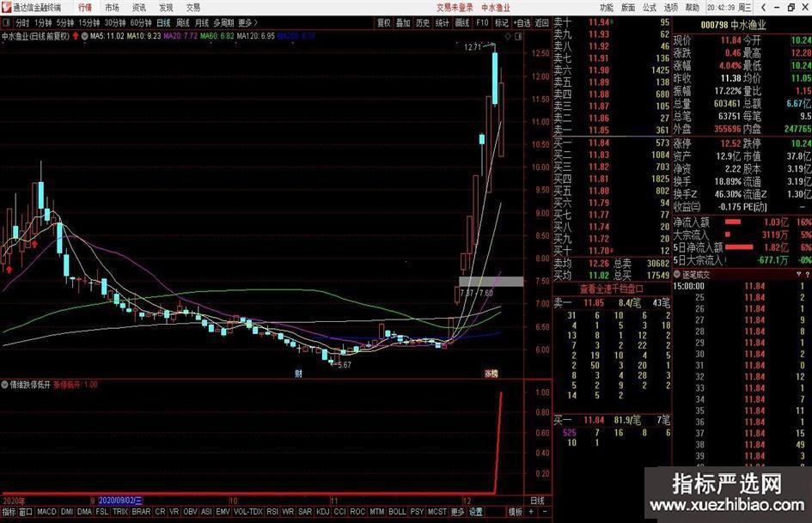Switch to 周线 chart period

click(x=183, y=23)
